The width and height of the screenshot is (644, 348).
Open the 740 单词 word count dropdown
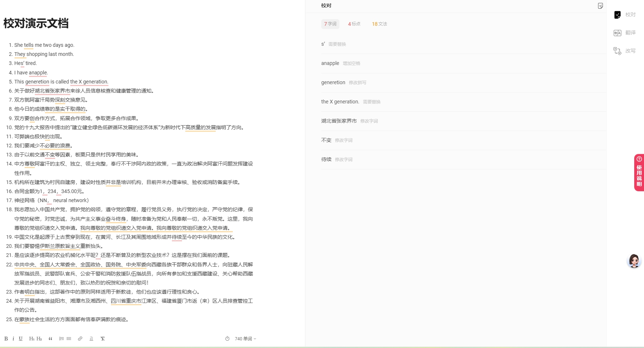click(x=245, y=339)
